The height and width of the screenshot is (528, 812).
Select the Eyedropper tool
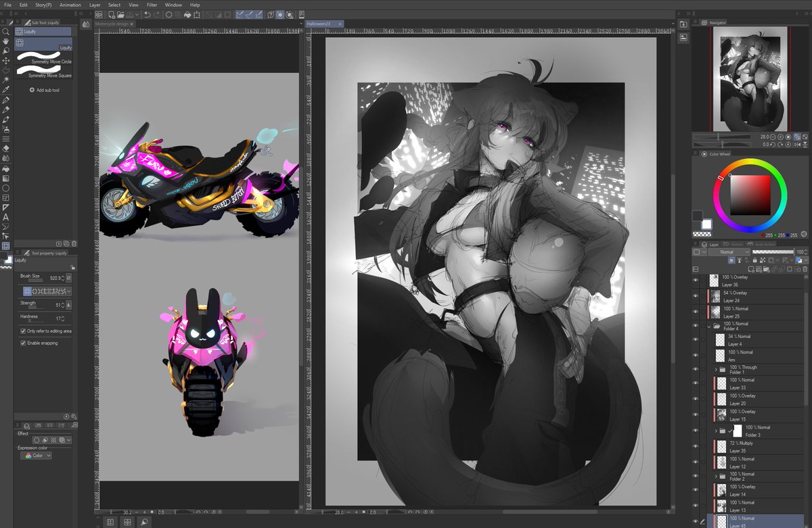[6, 89]
